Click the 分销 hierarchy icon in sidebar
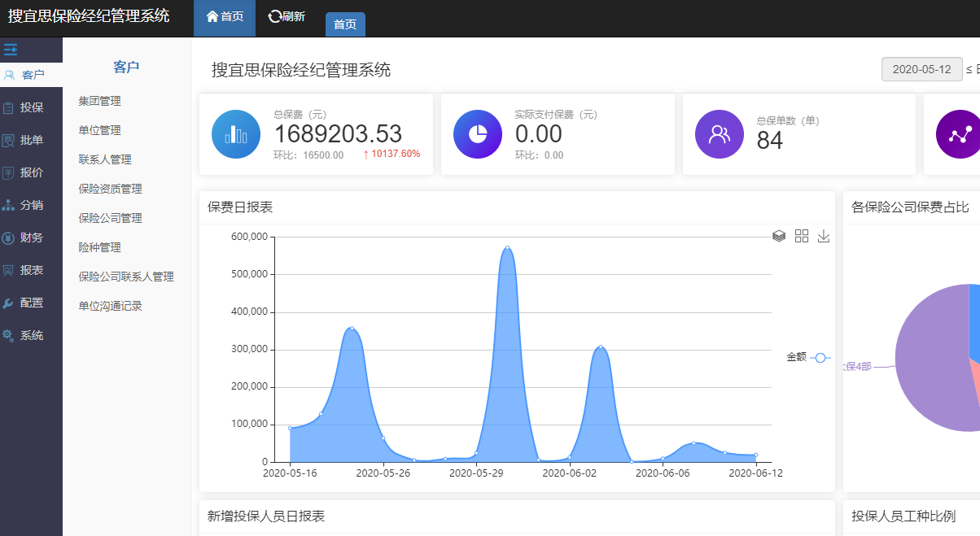980x536 pixels. (x=8, y=205)
